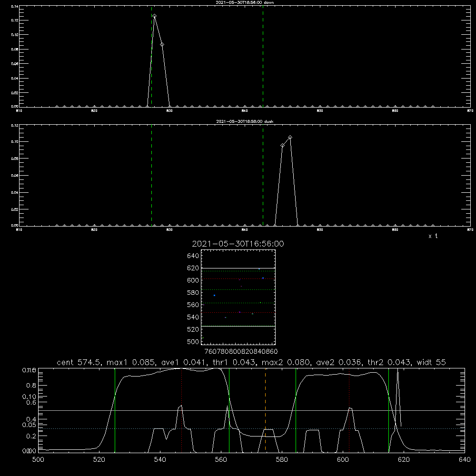Screen dimensions: 476x476
Task: Click y-axis label '600' of scatter panel
Action: [193, 280]
